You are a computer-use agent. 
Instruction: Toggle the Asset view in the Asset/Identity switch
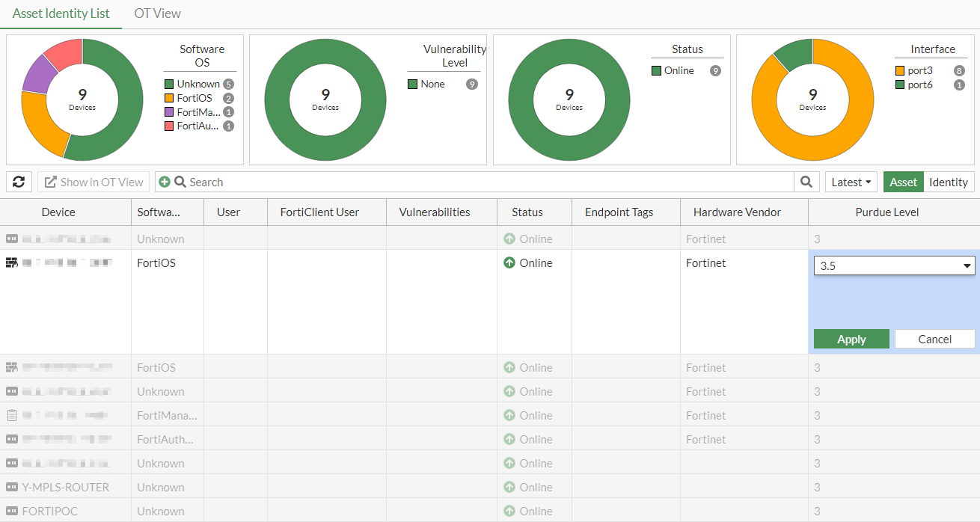(903, 182)
